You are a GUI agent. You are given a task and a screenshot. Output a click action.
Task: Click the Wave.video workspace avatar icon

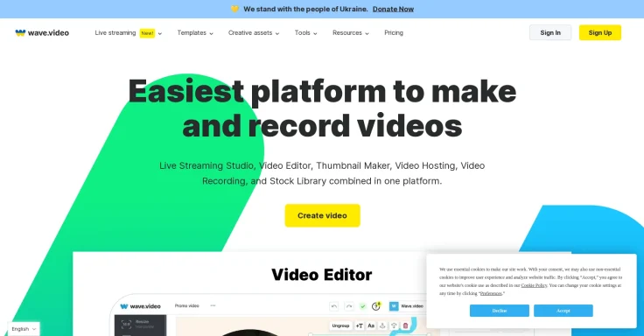(x=394, y=306)
